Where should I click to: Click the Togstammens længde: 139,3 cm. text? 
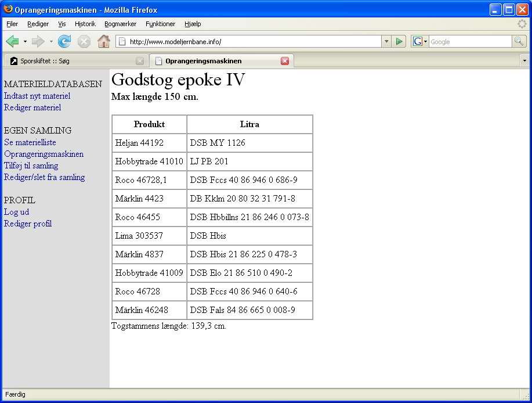coord(169,326)
